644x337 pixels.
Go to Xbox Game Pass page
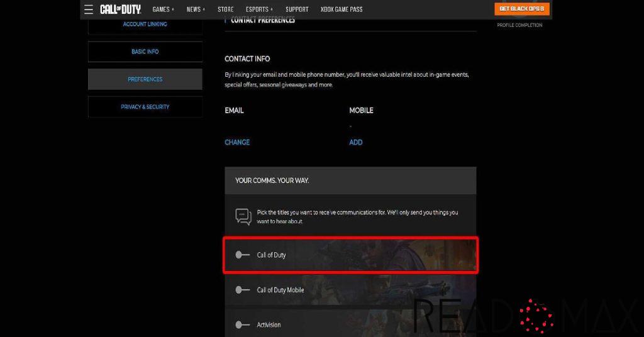tap(341, 9)
